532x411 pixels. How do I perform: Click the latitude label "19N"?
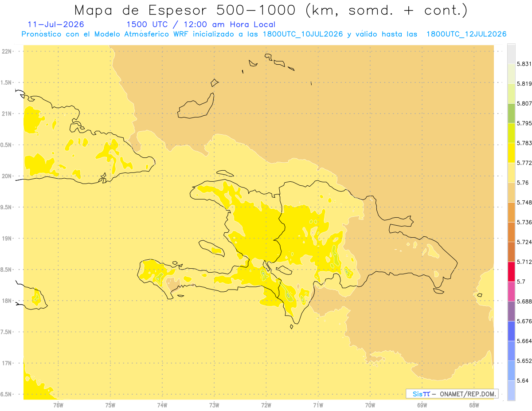pyautogui.click(x=7, y=239)
